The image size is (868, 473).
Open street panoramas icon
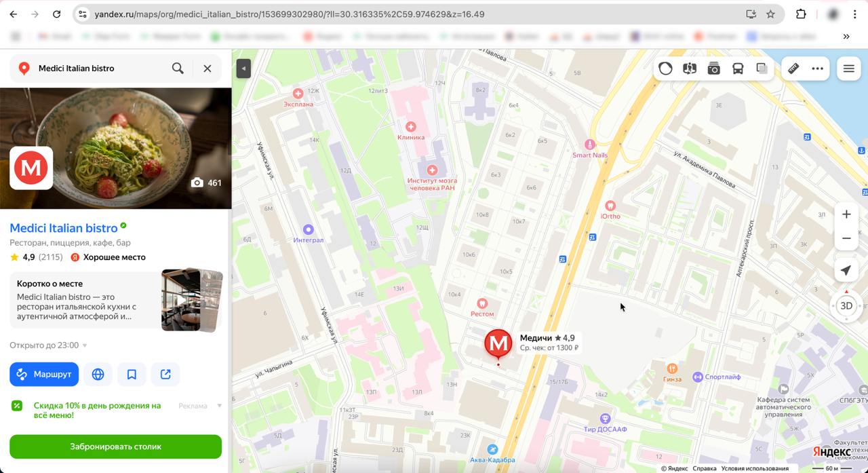(690, 68)
